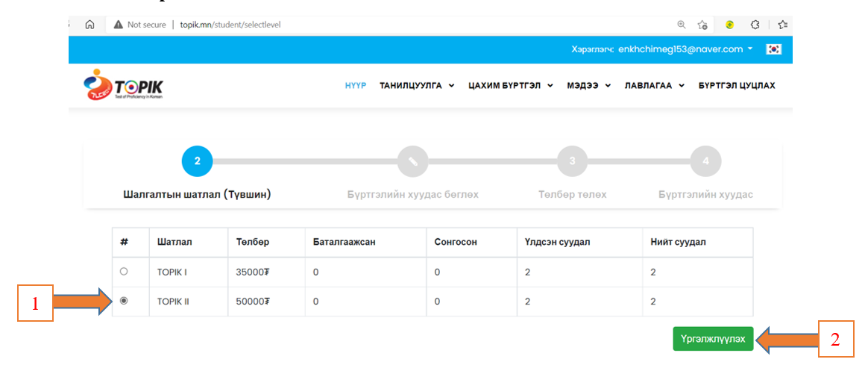Click the БҮРТГЭЛ ЦУЦЛАХ link
This screenshot has height=371, width=868.
(736, 86)
